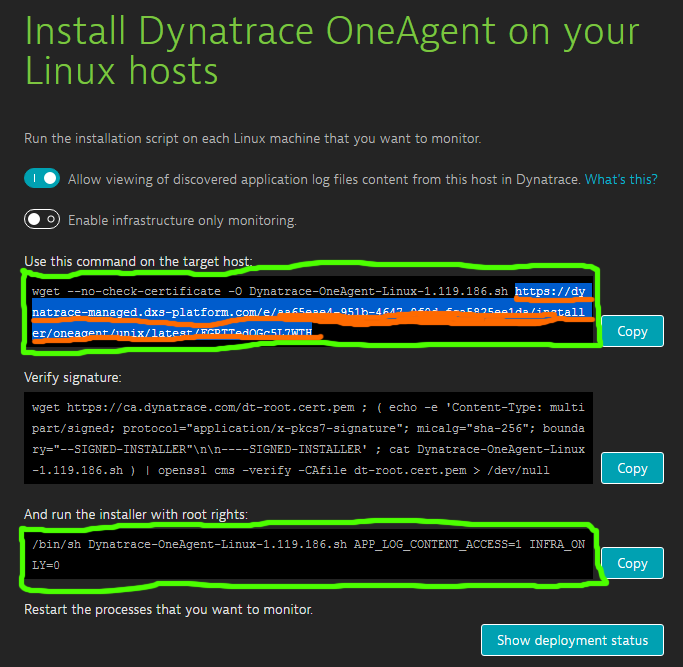The image size is (683, 667).
Task: Copy the verify signature command
Action: click(x=632, y=468)
